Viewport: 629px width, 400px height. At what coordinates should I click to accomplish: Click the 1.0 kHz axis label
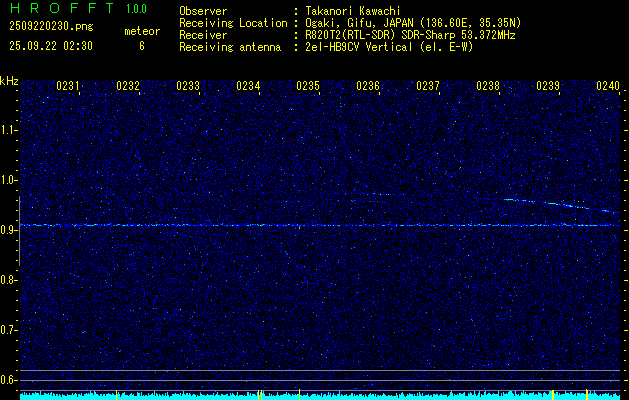(8, 180)
